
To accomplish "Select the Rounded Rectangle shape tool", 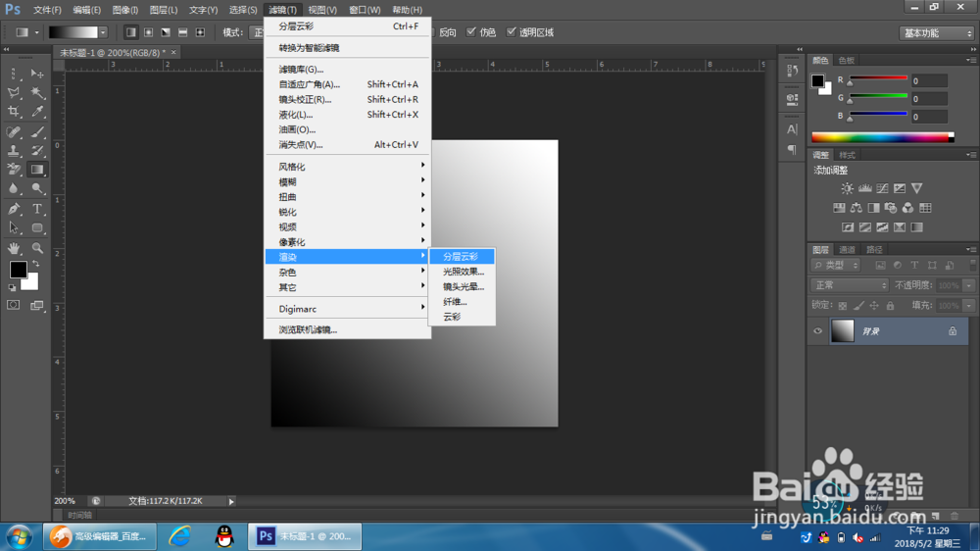I will point(37,227).
